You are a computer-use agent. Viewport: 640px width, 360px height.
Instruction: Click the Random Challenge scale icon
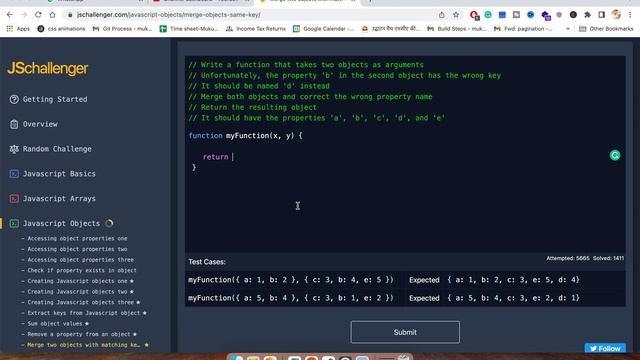[14, 149]
